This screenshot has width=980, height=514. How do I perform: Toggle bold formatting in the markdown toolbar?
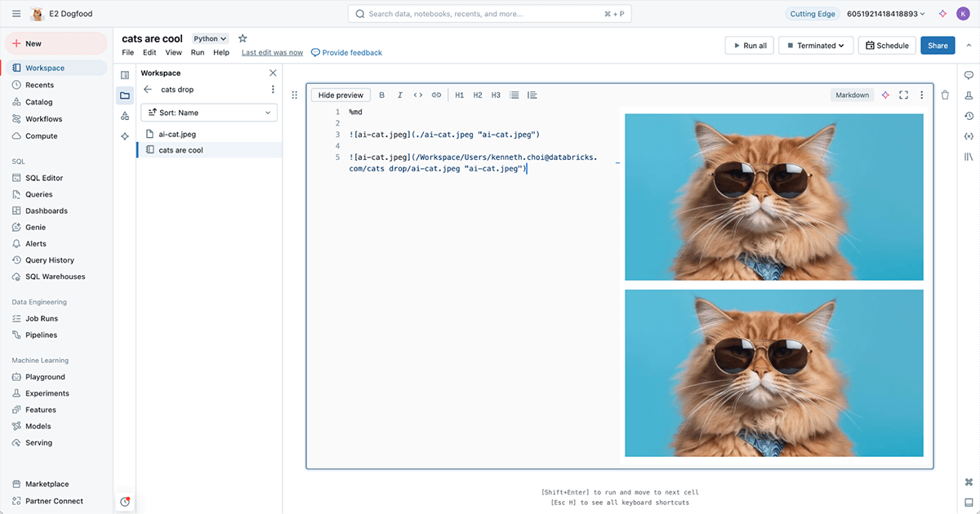click(x=381, y=95)
